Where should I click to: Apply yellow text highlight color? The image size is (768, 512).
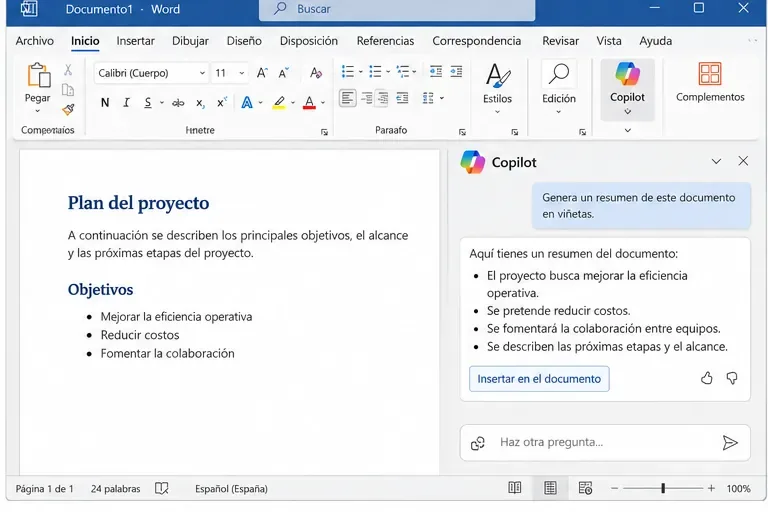279,103
